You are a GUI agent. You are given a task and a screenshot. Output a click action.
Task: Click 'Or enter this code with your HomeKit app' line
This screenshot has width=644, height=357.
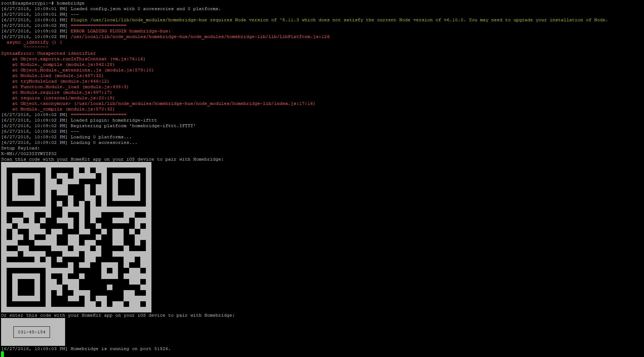pyautogui.click(x=118, y=315)
